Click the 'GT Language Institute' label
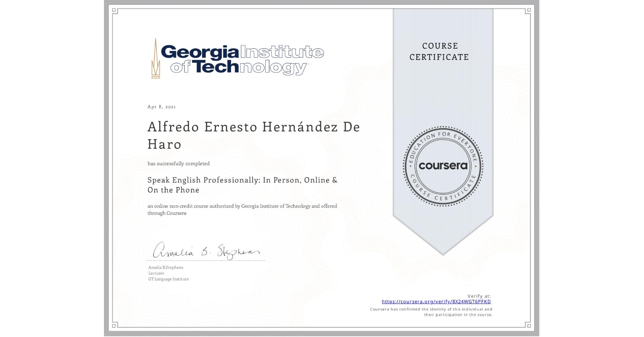Screen dimensions: 644x337 (x=168, y=279)
